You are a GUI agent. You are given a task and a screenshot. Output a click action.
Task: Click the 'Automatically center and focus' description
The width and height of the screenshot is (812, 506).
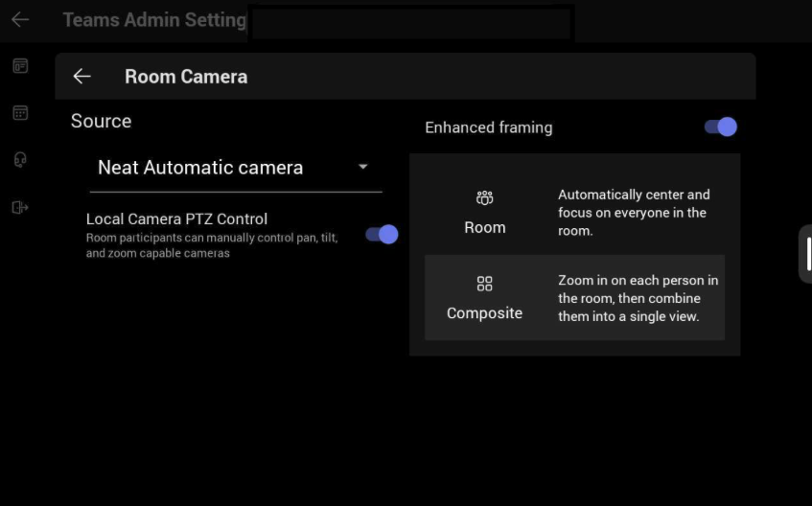[x=634, y=212]
